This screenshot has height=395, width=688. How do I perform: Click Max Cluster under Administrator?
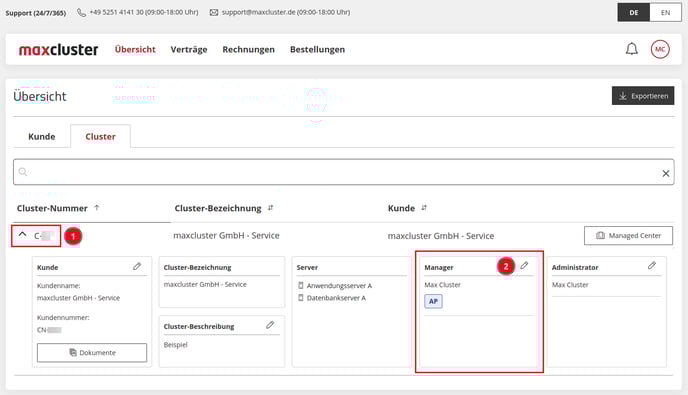pos(570,285)
